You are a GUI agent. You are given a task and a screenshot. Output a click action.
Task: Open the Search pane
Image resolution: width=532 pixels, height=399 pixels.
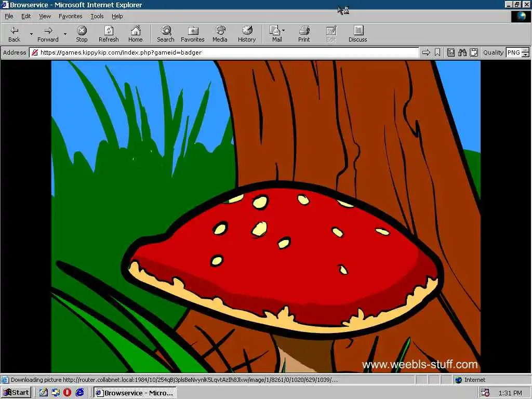(166, 34)
